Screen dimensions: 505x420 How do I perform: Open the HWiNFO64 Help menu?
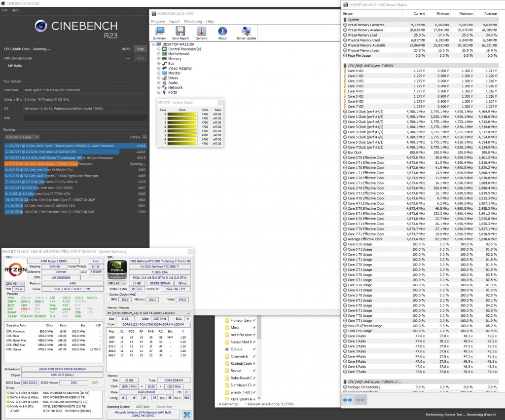click(210, 21)
